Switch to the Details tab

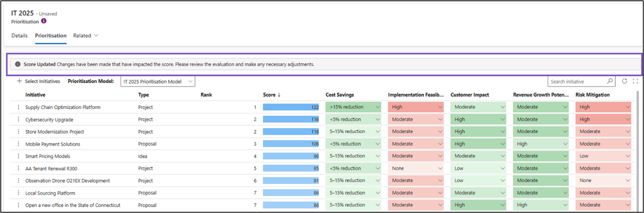pos(20,36)
